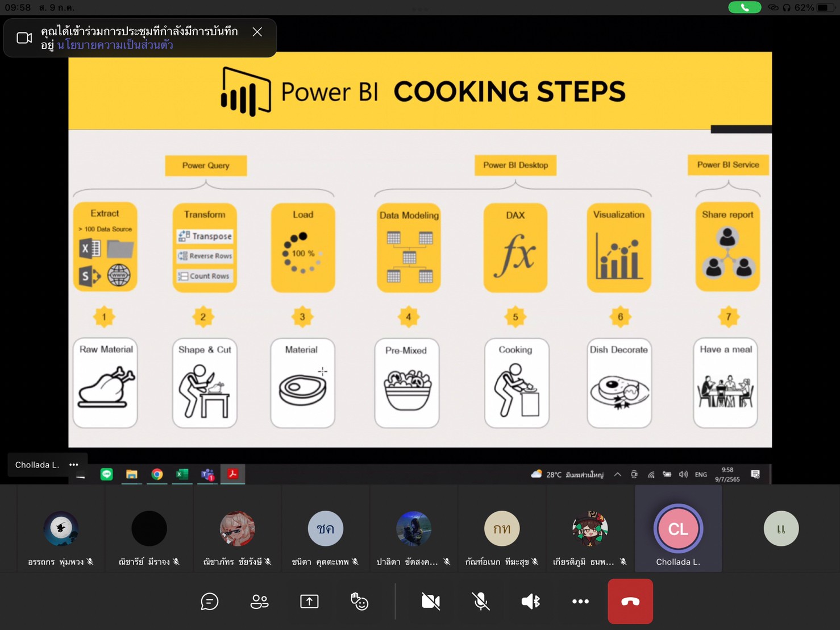Click File Explorer icon in shared taskbar
Image resolution: width=840 pixels, height=630 pixels.
132,474
